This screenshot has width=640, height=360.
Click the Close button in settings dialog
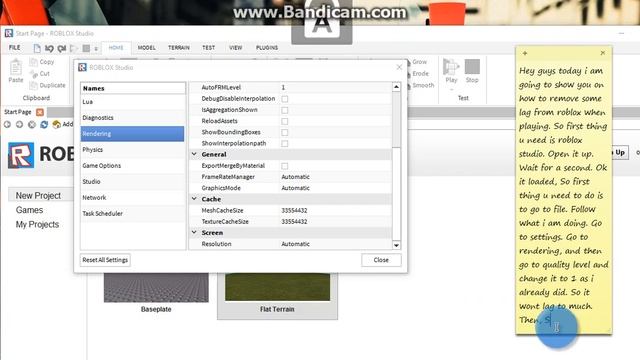click(x=381, y=260)
